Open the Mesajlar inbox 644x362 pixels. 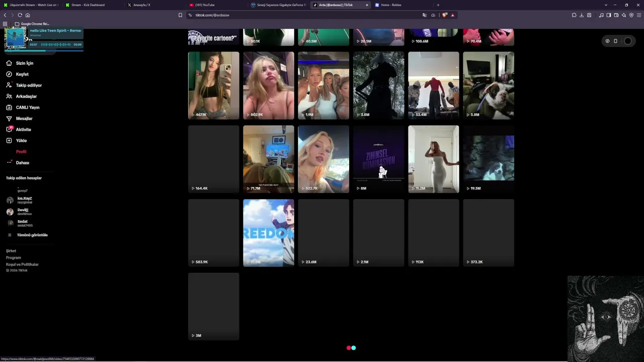pyautogui.click(x=20, y=119)
